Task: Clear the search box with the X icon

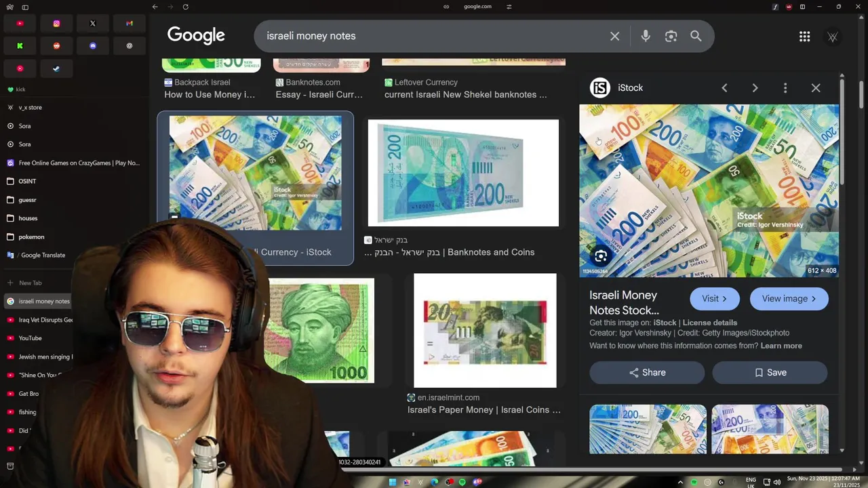Action: pos(614,36)
